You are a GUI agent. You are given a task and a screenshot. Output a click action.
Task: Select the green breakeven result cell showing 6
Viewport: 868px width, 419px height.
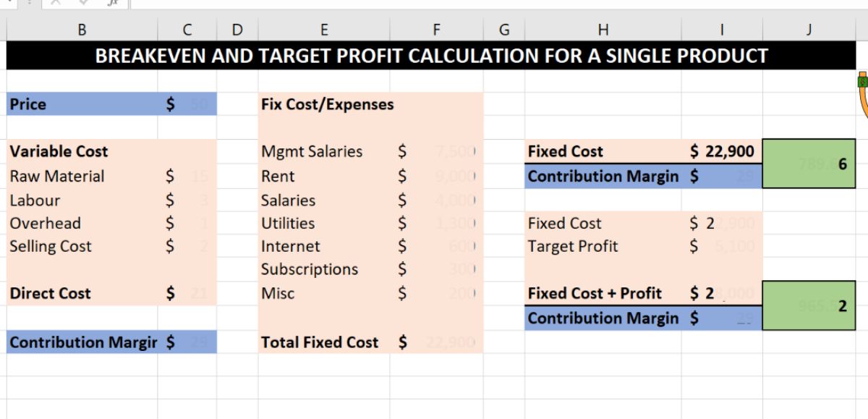(x=809, y=164)
